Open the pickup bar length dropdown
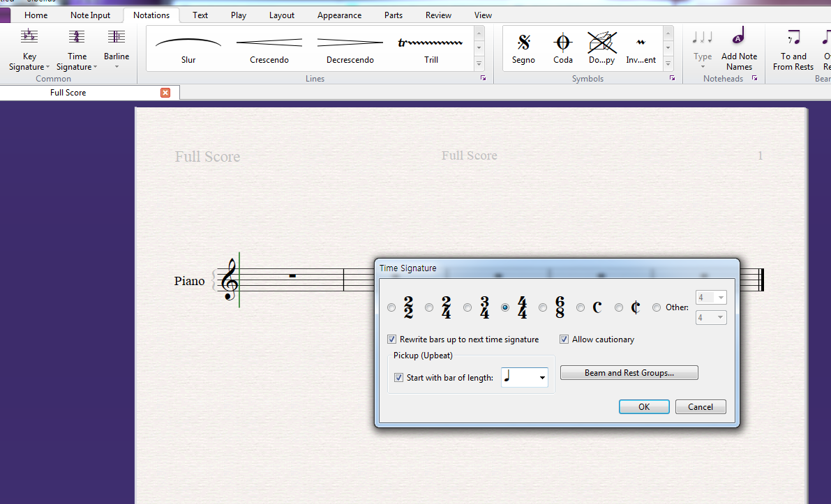Screen dimensions: 831x504 coord(542,377)
